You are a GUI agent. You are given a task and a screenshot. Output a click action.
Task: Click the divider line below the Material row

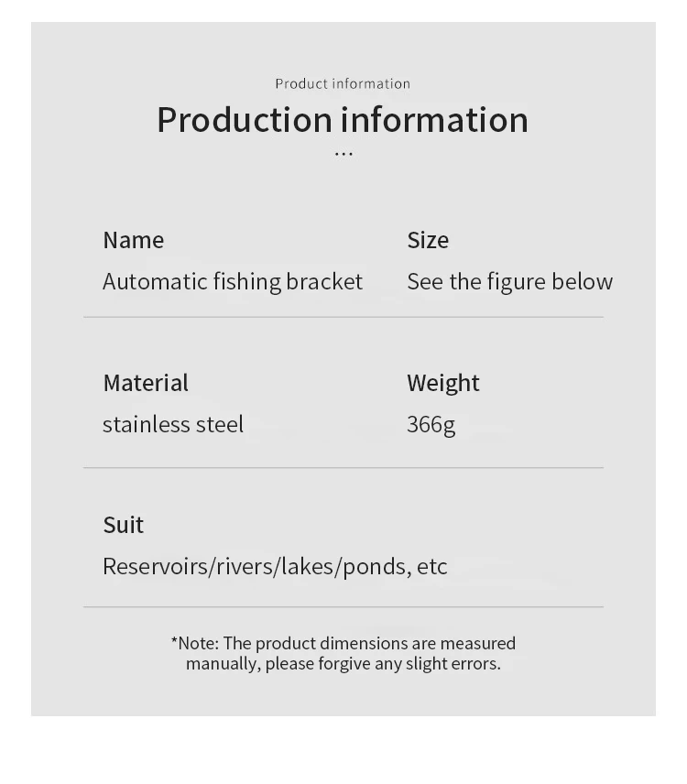click(x=343, y=468)
